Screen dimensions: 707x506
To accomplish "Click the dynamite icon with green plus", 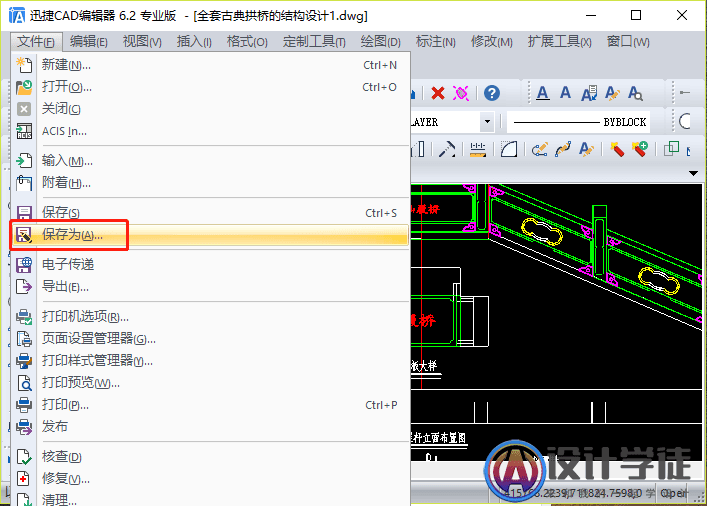I will click(x=640, y=149).
